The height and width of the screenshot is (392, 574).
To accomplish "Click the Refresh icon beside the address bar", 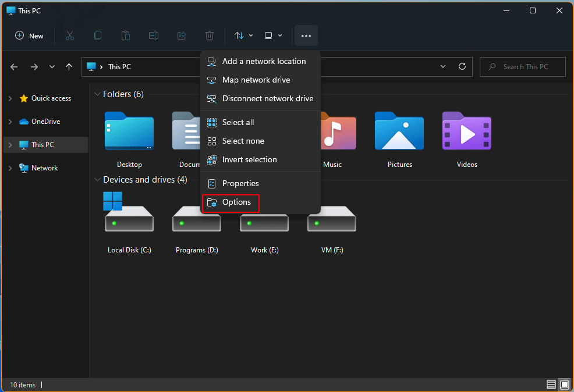I will 463,66.
